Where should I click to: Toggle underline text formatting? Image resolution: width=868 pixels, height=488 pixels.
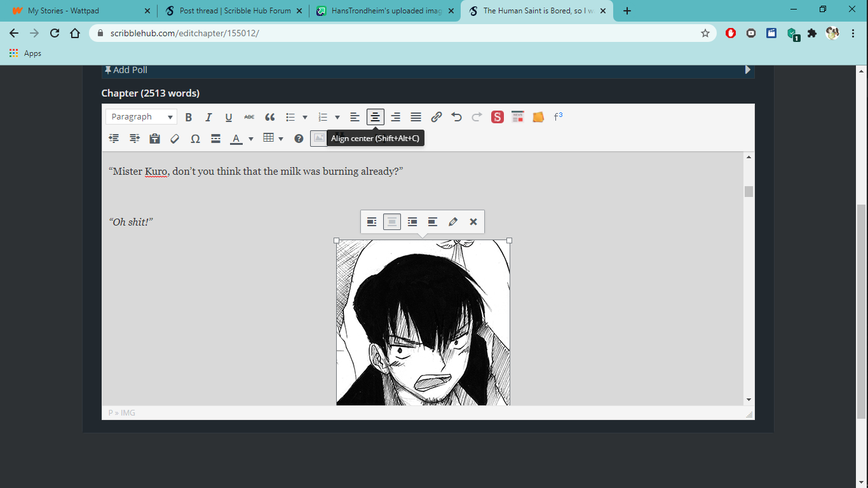(x=229, y=117)
